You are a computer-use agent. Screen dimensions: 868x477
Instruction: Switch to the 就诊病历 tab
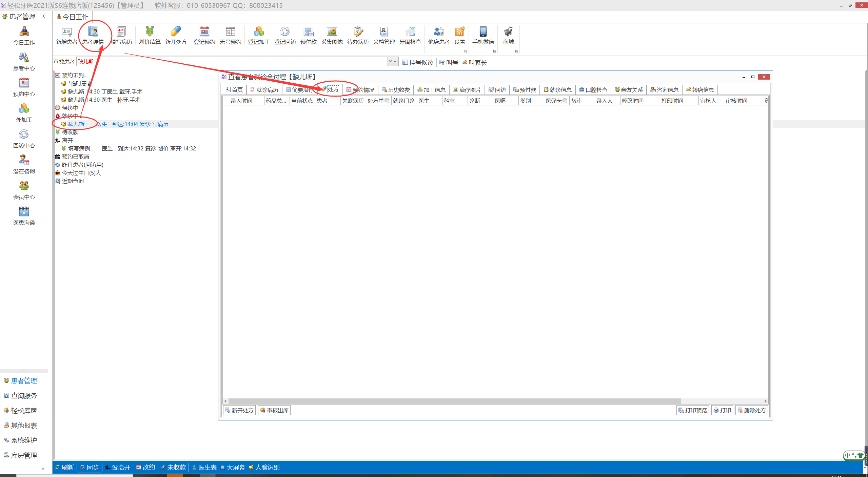click(x=264, y=90)
